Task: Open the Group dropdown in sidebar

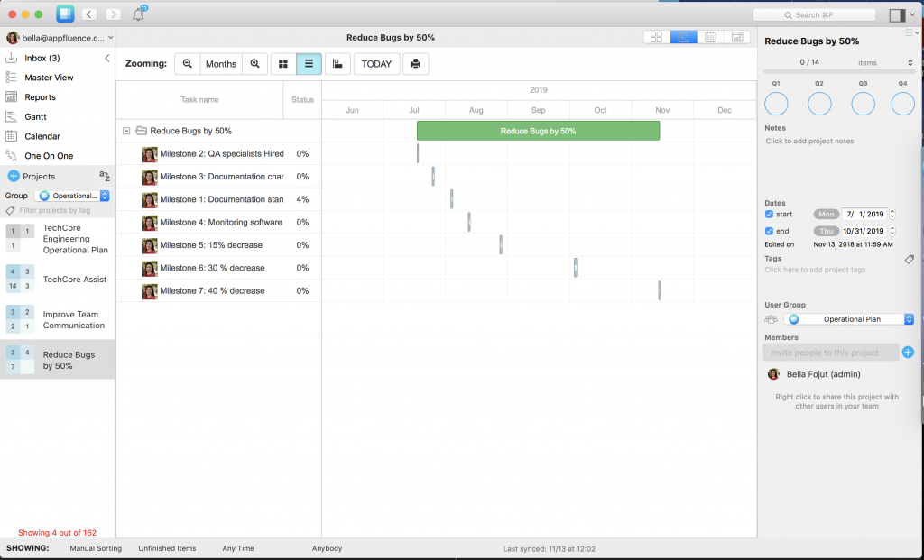Action: (x=72, y=195)
